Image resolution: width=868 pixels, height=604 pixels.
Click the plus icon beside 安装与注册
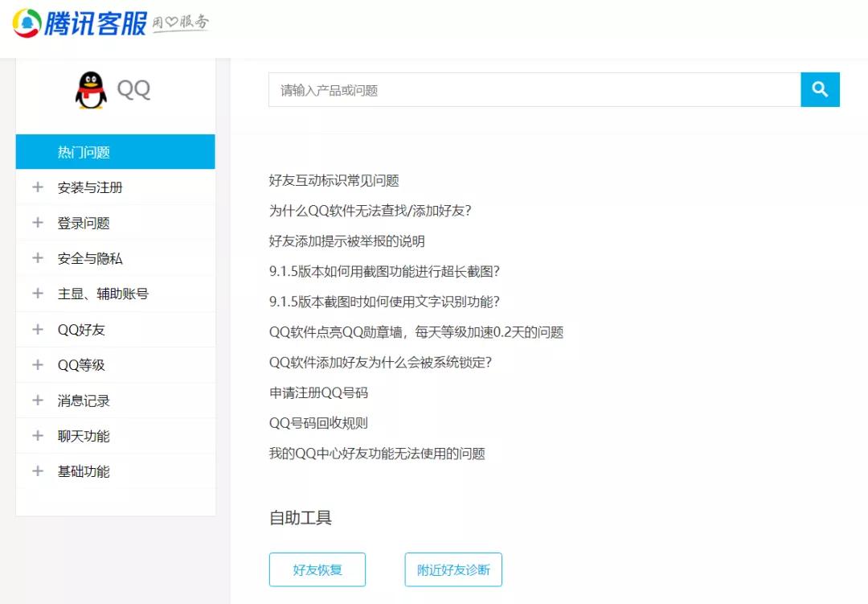click(37, 187)
